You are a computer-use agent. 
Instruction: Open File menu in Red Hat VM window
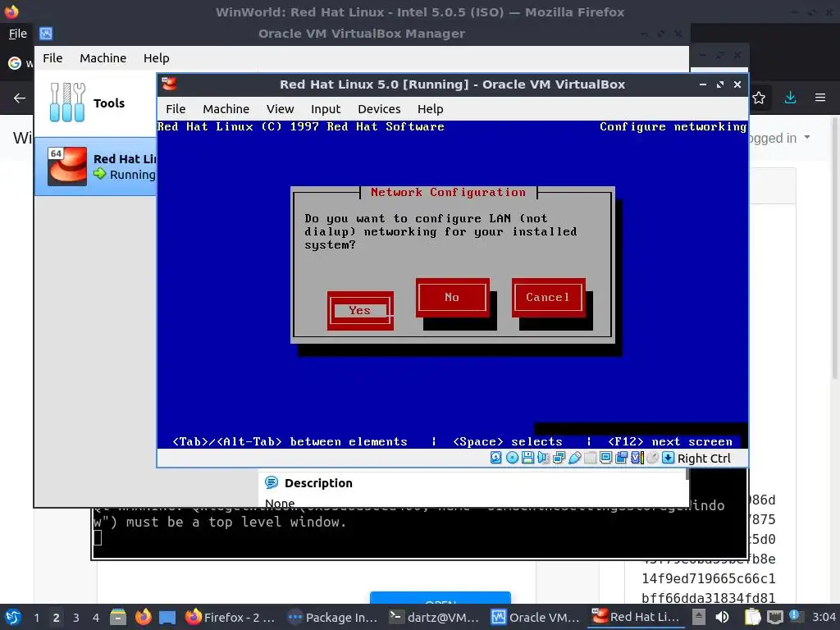coord(176,109)
